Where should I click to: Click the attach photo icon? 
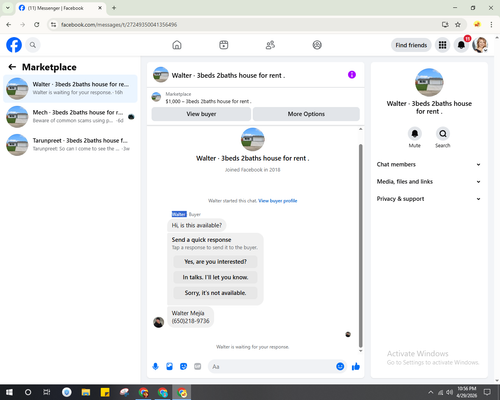[169, 367]
